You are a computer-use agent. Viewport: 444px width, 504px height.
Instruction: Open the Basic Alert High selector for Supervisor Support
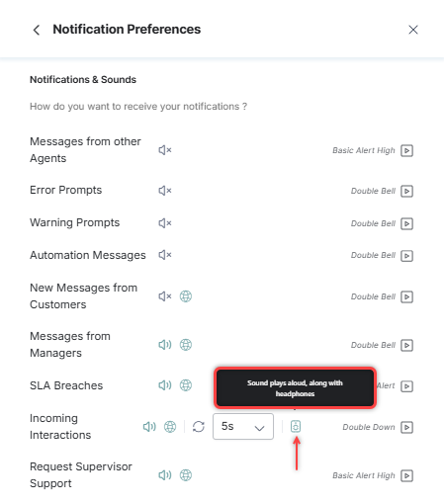coord(363,475)
